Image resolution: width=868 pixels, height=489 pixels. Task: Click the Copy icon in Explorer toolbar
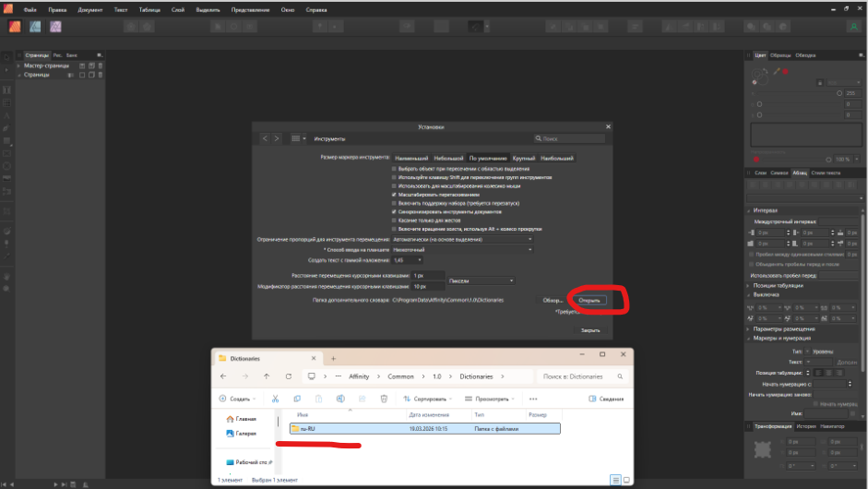coord(297,399)
